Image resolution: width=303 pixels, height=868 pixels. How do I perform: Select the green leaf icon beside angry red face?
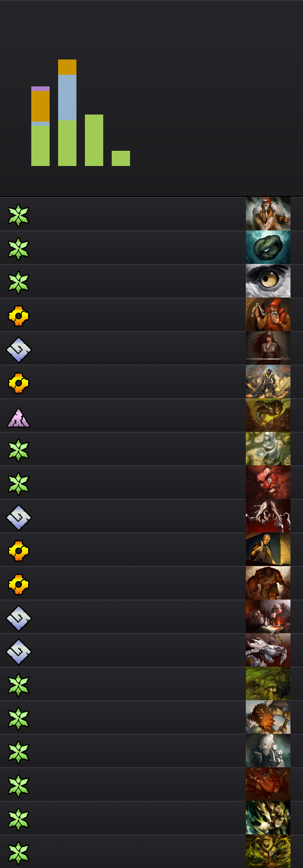18,484
